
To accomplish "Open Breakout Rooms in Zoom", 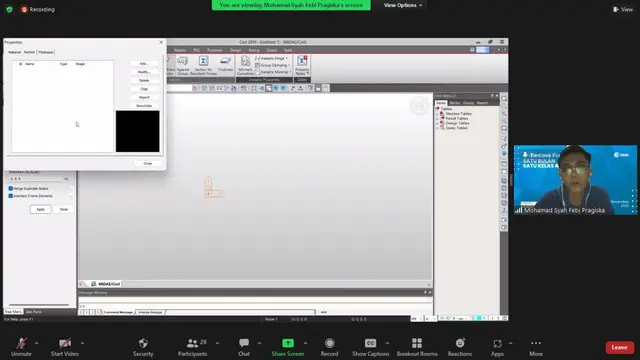I will (417, 347).
